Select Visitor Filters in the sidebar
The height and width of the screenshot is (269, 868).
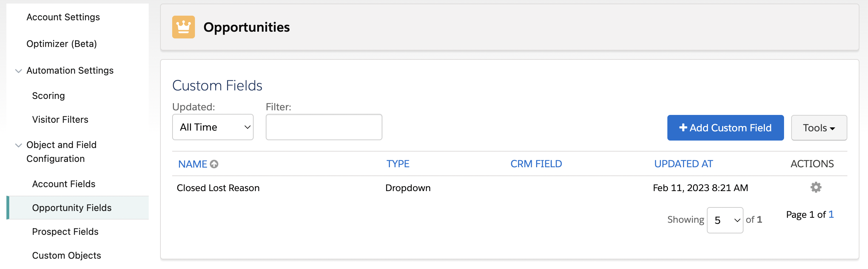(60, 120)
